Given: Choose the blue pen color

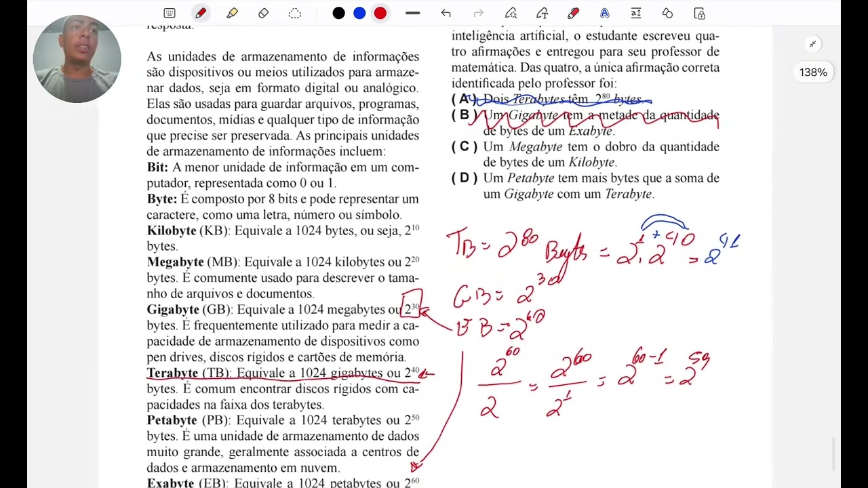Looking at the screenshot, I should [x=359, y=13].
